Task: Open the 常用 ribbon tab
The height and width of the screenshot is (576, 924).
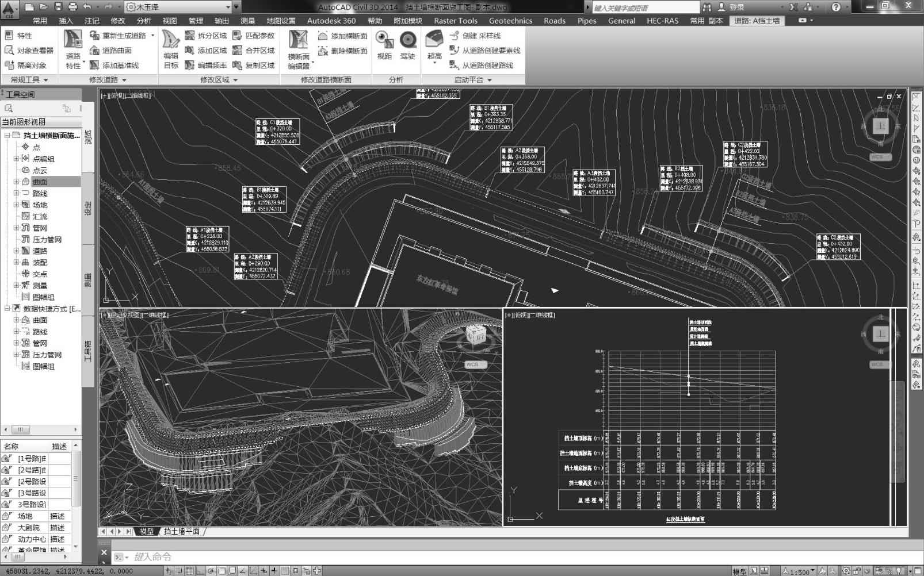Action: [x=40, y=21]
